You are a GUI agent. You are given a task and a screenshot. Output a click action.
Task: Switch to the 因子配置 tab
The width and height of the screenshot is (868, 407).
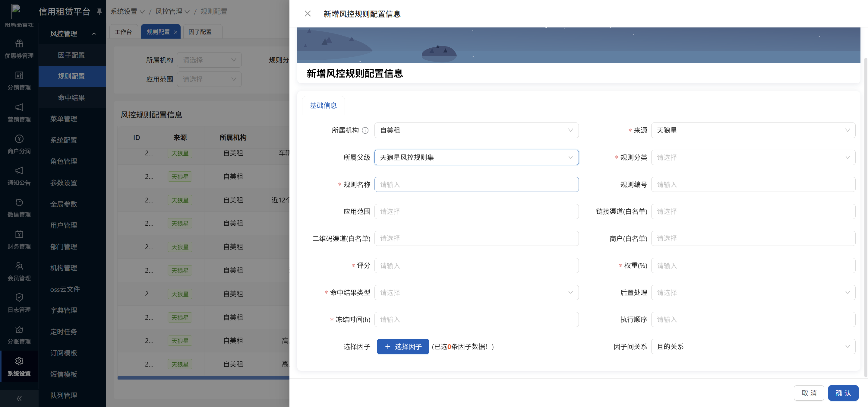[x=200, y=32]
